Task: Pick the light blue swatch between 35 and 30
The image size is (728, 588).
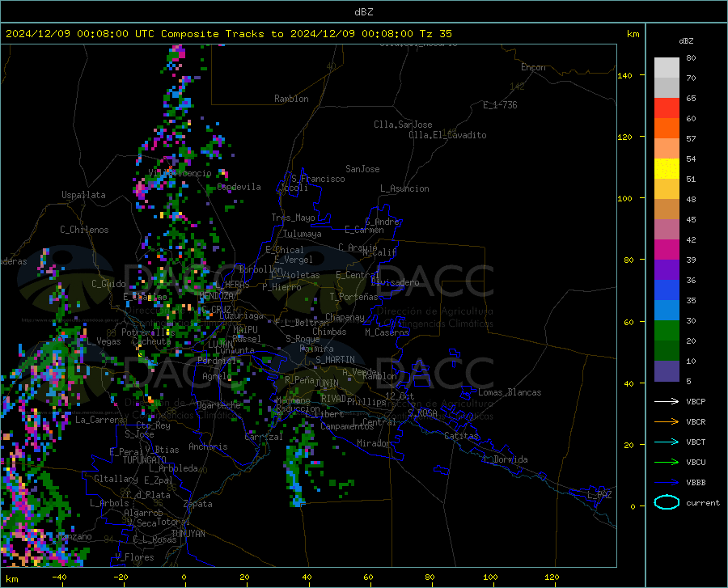Action: 667,311
